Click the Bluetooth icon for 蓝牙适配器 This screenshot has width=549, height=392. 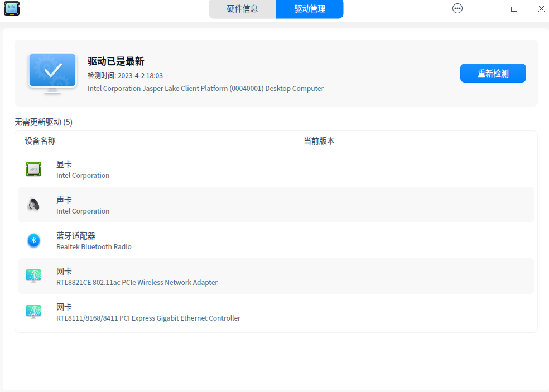(x=33, y=240)
